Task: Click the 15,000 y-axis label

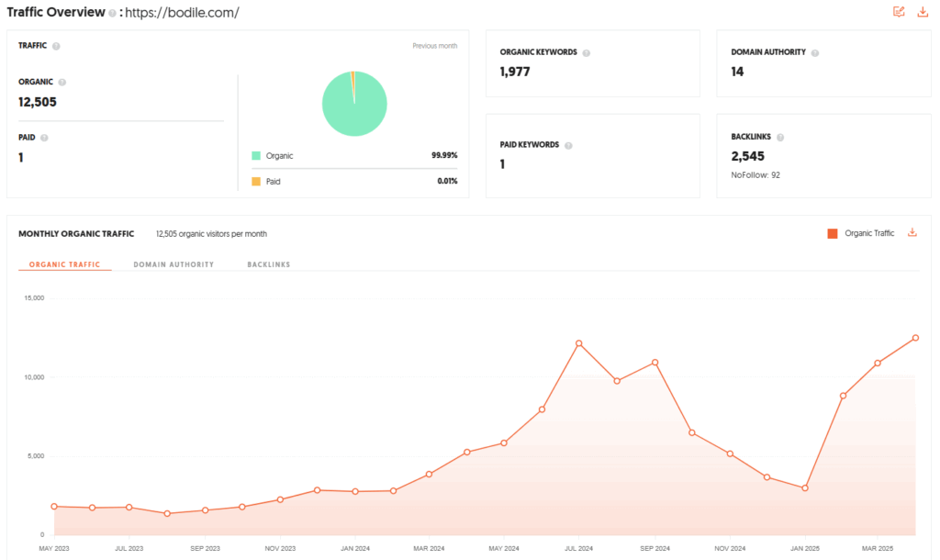Action: [x=34, y=298]
